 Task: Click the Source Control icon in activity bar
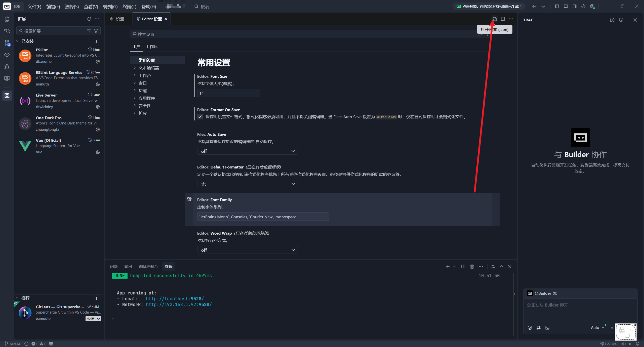[7, 43]
